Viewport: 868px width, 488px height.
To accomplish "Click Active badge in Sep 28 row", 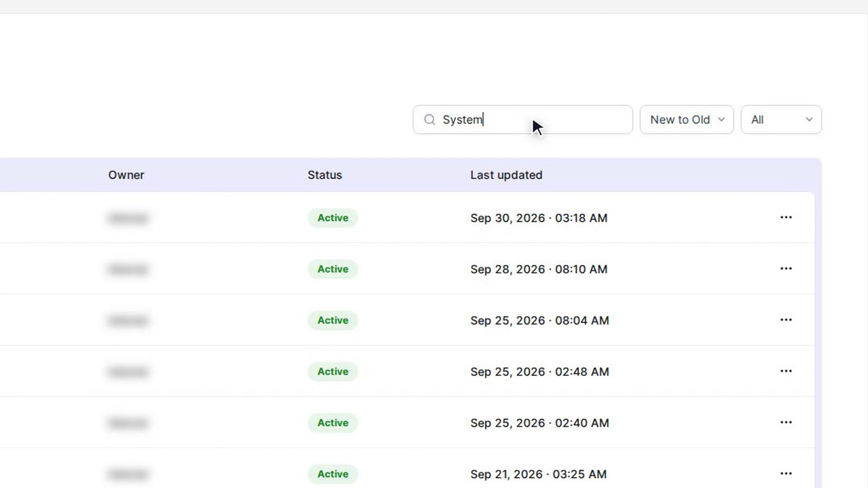I will [x=333, y=269].
